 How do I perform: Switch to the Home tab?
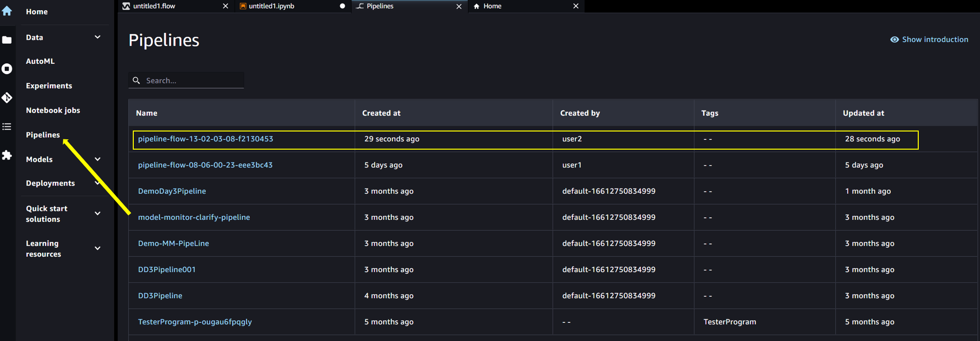526,6
